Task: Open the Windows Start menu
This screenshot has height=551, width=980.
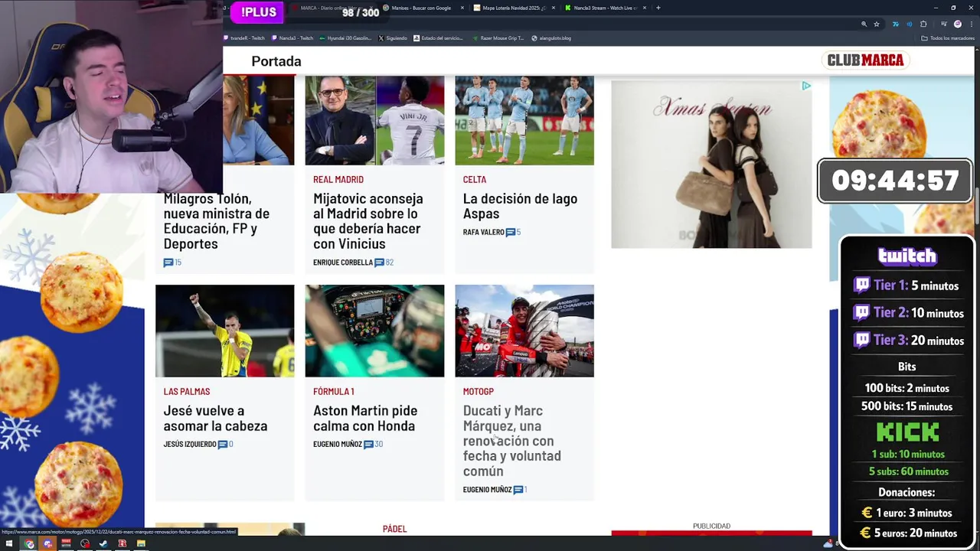Action: pyautogui.click(x=10, y=544)
